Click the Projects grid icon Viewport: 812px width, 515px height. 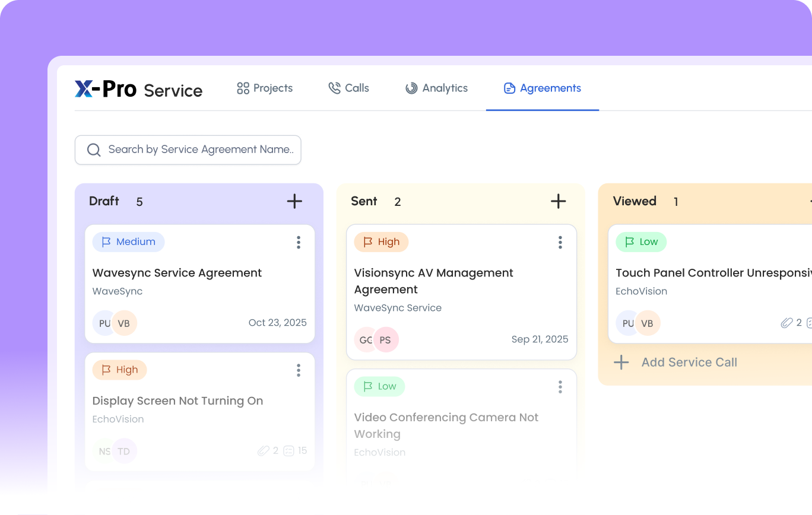[x=243, y=88]
